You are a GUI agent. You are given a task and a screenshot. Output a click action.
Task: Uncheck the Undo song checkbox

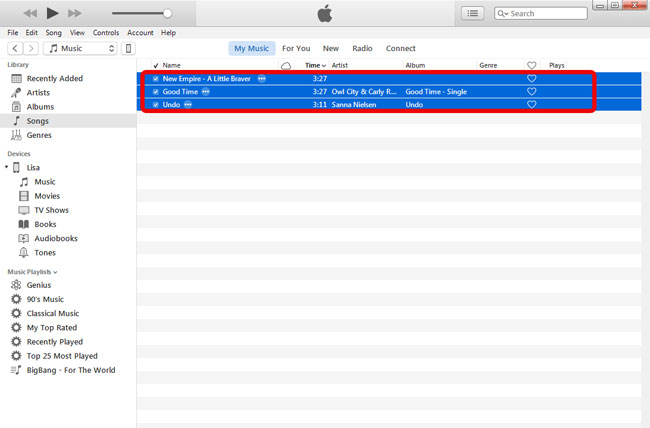click(156, 105)
